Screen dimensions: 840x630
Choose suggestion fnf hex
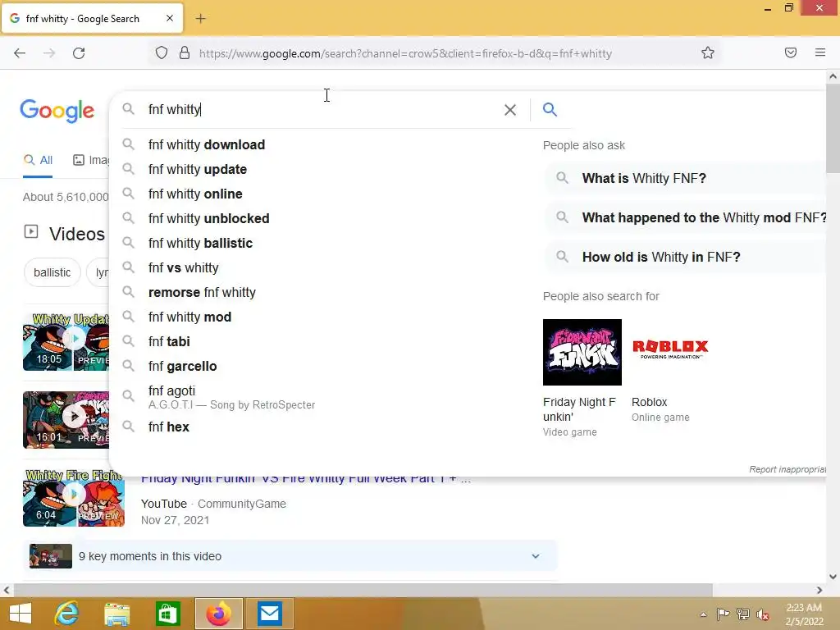(169, 427)
